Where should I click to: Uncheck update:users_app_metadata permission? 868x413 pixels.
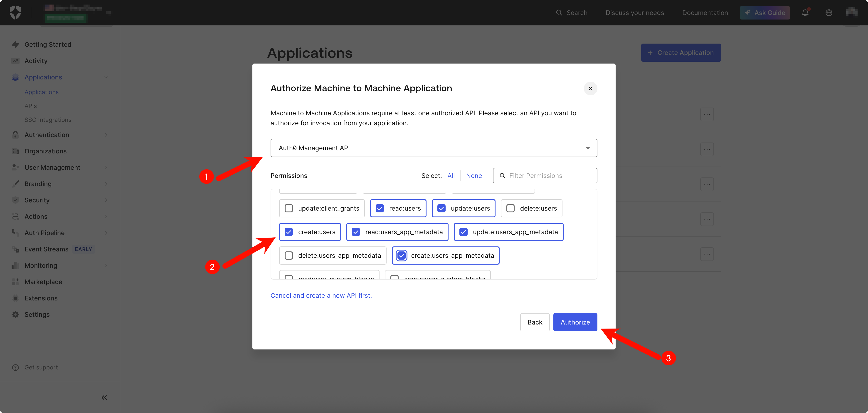463,232
